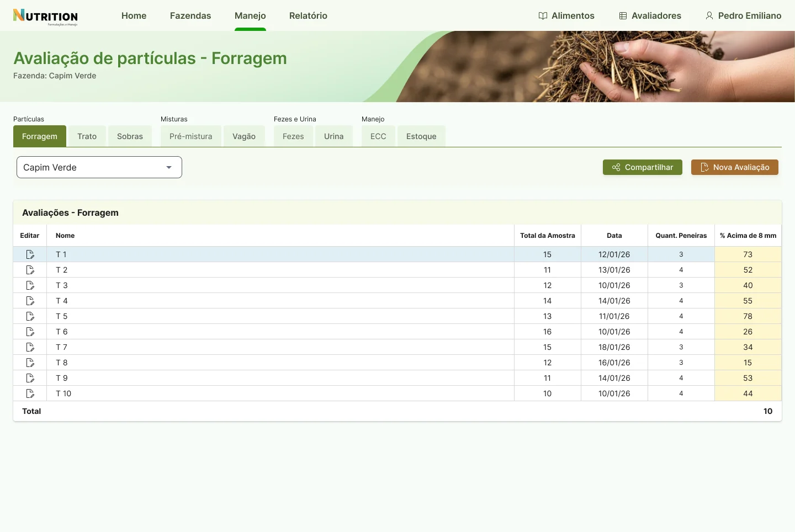795x532 pixels.
Task: Switch to the Vagão tab
Action: tap(244, 136)
